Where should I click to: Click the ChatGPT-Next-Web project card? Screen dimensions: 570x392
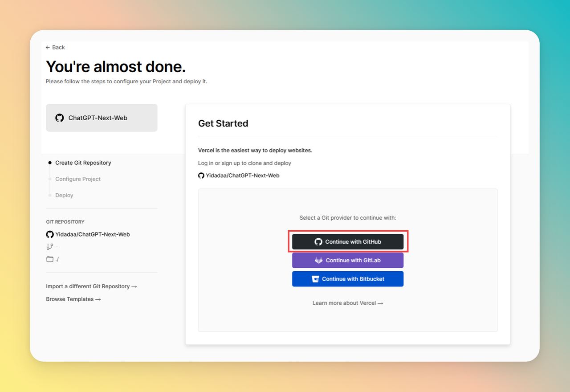coord(102,118)
